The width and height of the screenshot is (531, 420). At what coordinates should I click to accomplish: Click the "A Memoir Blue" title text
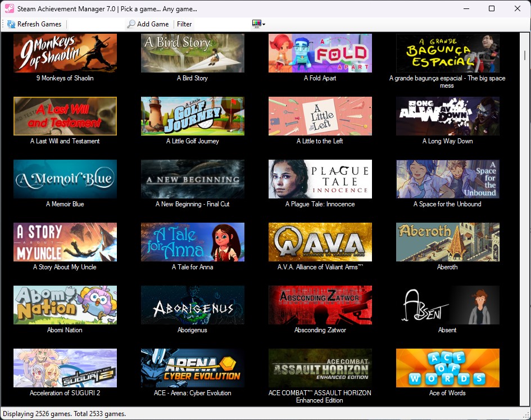(65, 204)
